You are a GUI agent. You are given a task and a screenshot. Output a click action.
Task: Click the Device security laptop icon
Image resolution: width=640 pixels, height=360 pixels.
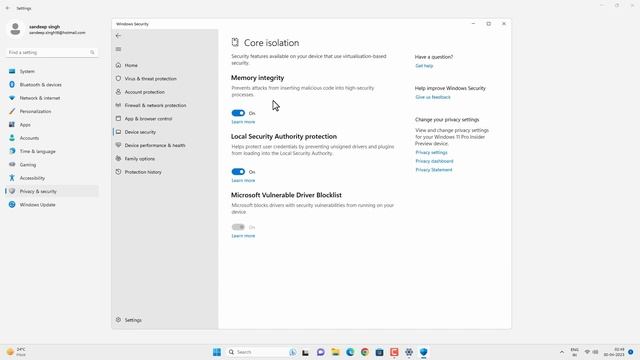[118, 132]
